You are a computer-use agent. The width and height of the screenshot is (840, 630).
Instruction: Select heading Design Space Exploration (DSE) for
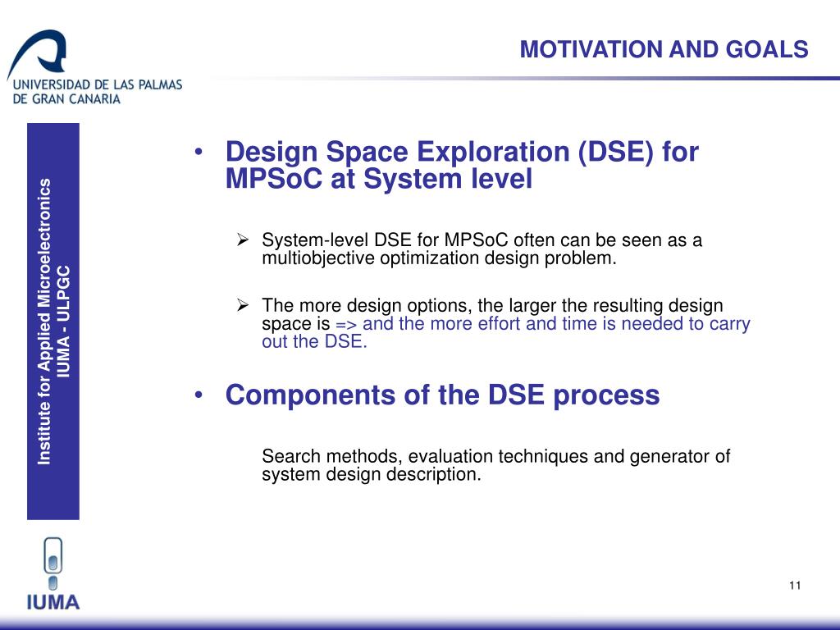[462, 152]
